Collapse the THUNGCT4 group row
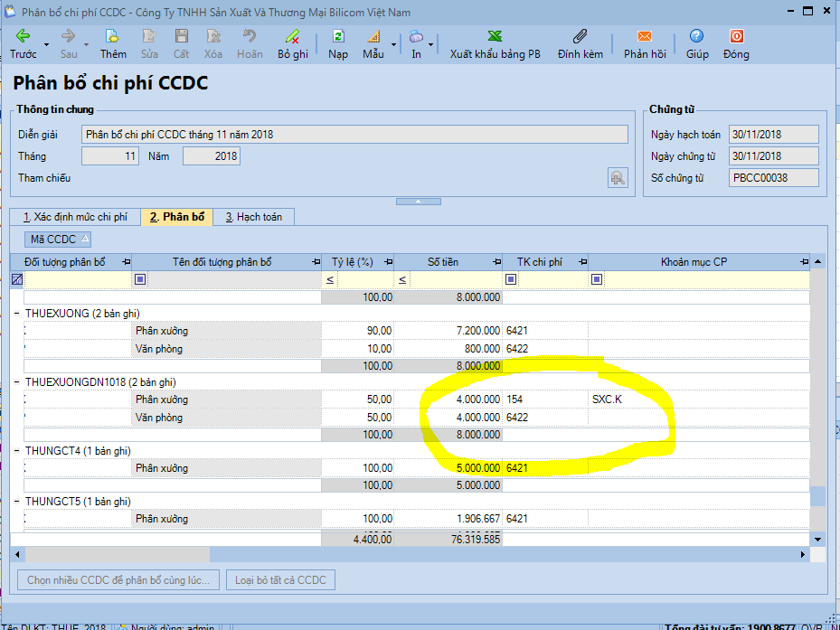The height and width of the screenshot is (630, 840). tap(18, 451)
